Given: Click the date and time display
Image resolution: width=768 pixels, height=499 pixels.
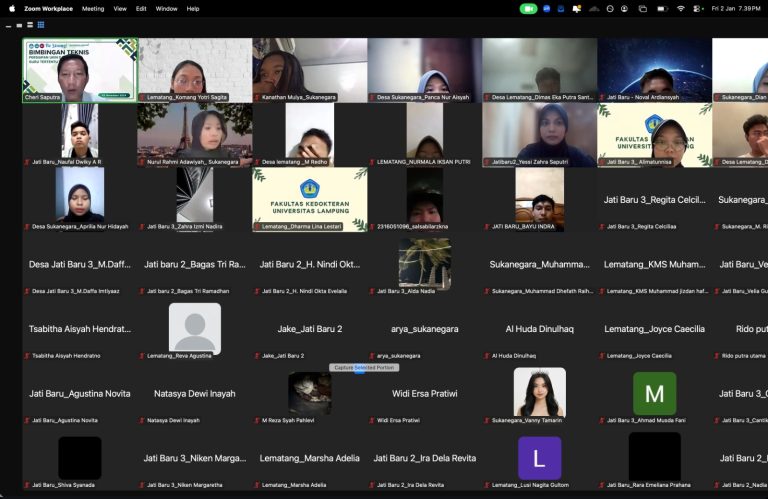Looking at the screenshot, I should click(735, 8).
